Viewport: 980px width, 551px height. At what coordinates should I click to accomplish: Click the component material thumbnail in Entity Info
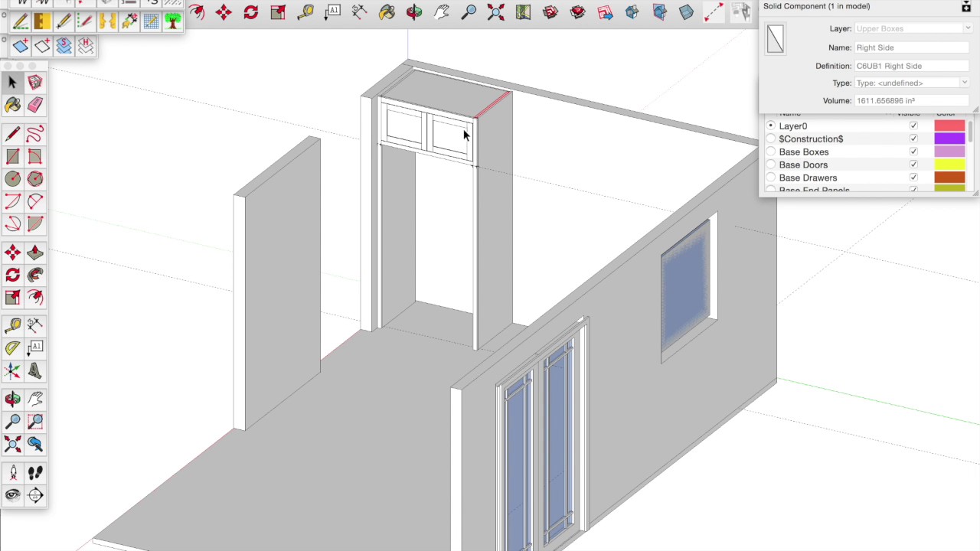pyautogui.click(x=776, y=38)
